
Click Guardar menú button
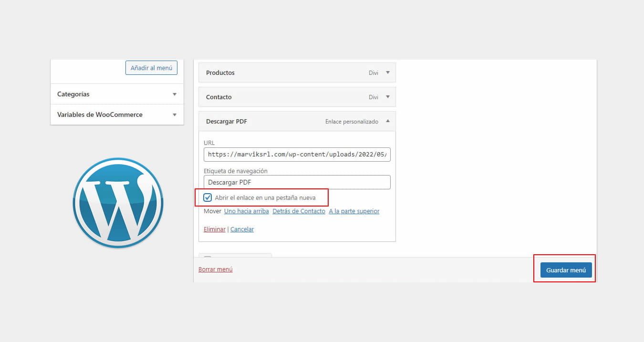point(566,270)
